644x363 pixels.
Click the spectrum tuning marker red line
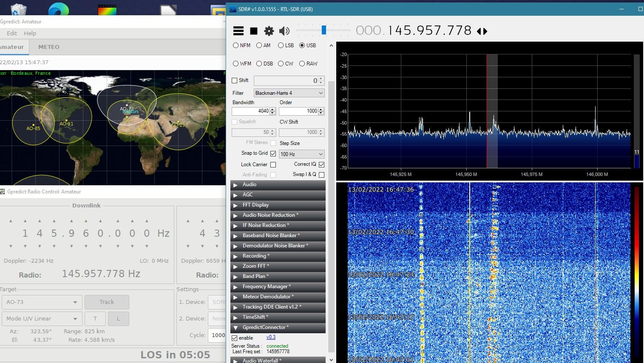click(x=487, y=111)
